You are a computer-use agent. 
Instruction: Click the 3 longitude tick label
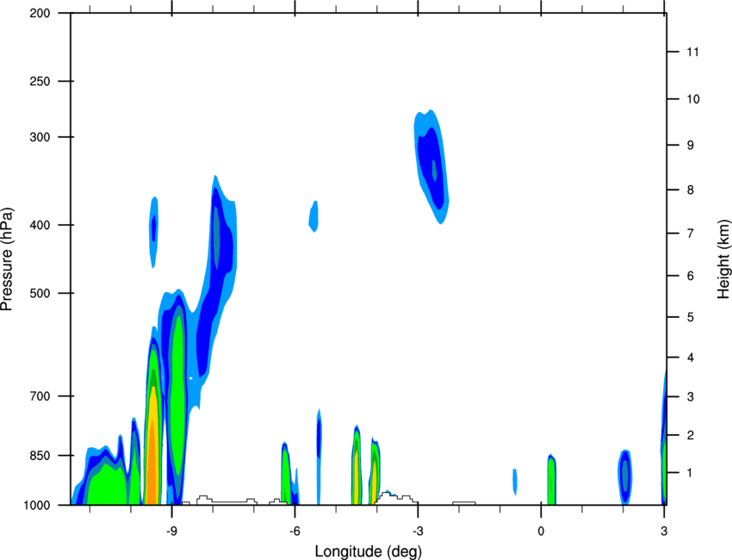tap(664, 531)
